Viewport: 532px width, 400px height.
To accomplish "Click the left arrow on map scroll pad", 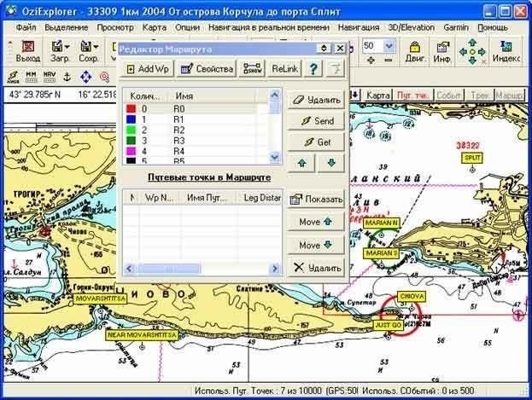I will click(x=463, y=52).
